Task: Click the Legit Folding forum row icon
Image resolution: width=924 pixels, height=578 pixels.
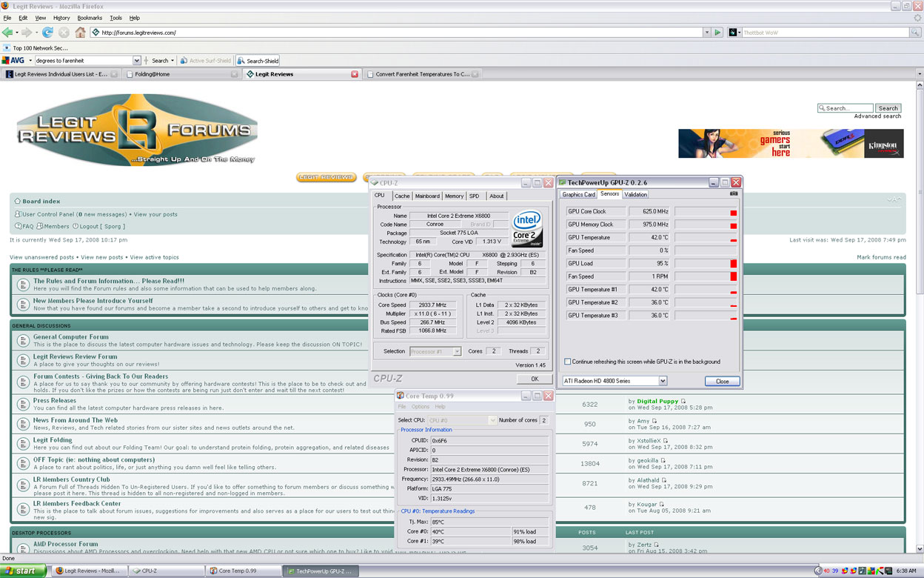Action: click(21, 443)
